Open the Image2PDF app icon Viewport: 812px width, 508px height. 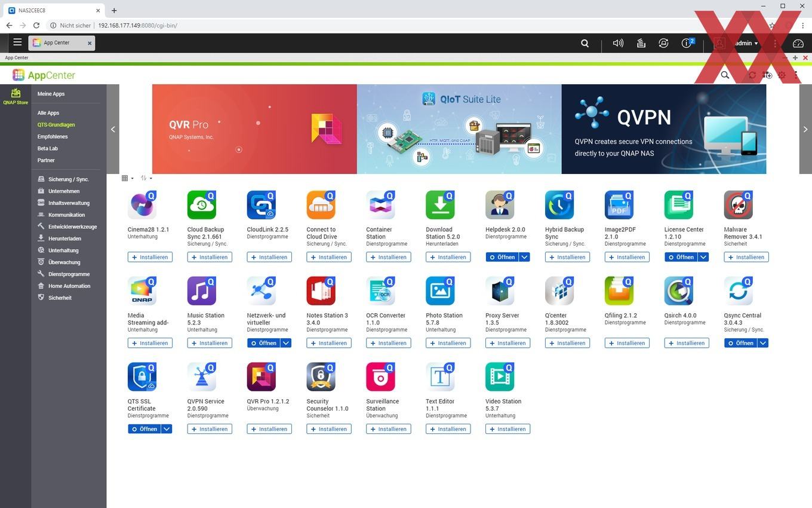tap(620, 205)
